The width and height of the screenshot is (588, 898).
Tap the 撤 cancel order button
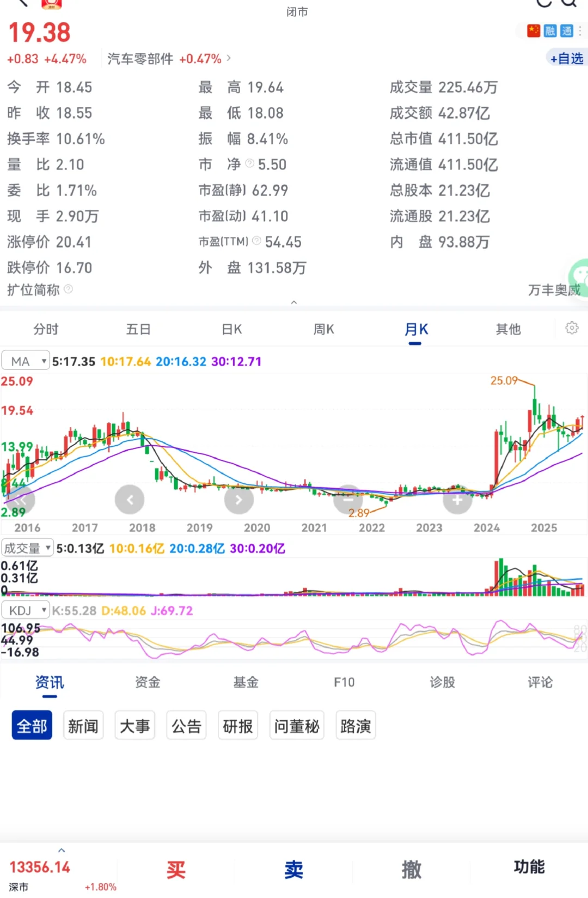[412, 870]
